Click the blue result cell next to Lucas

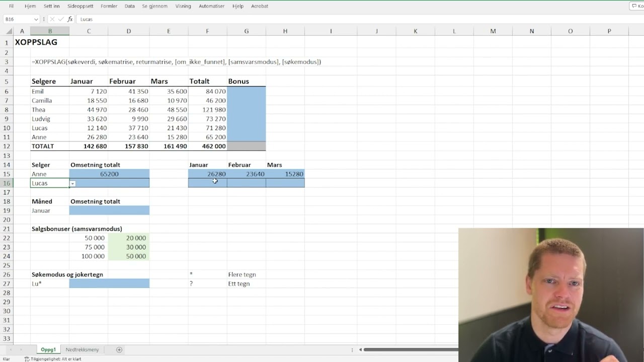click(109, 183)
